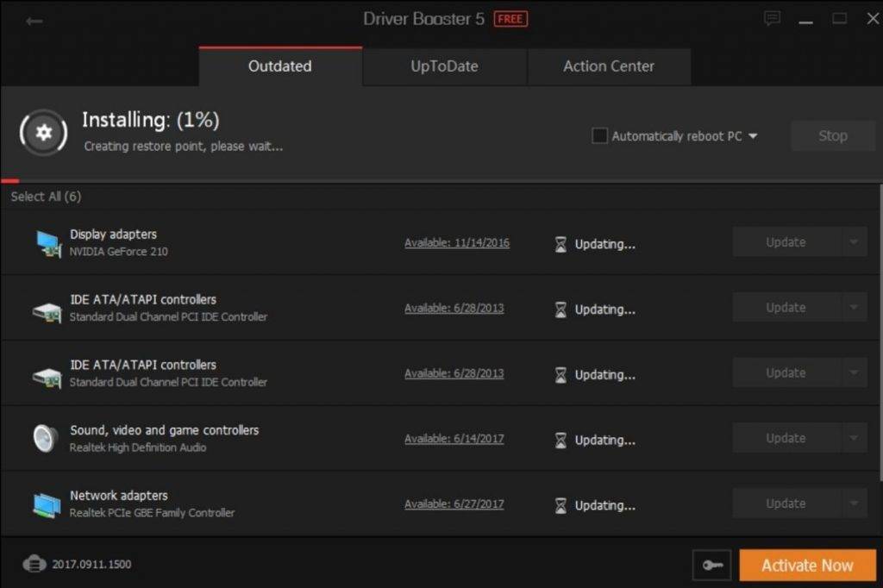Open the Action Center tab

(x=608, y=66)
